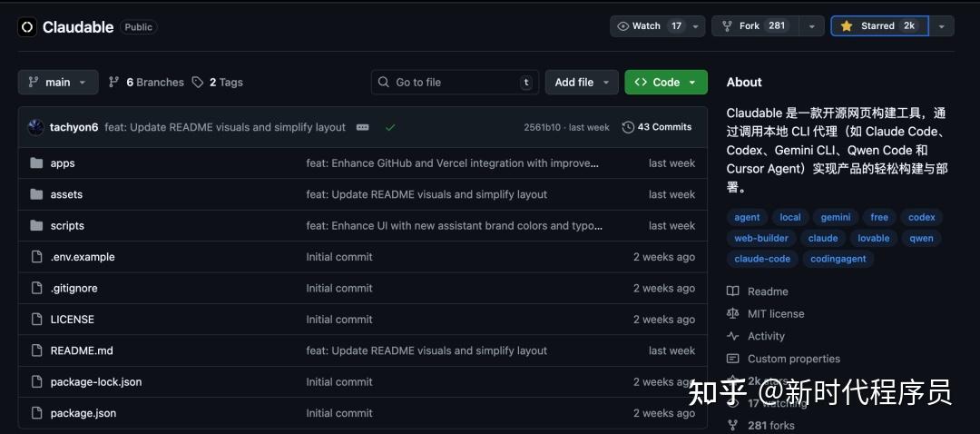Click the folder icon beside scripts
The width and height of the screenshot is (980, 434).
pyautogui.click(x=36, y=226)
